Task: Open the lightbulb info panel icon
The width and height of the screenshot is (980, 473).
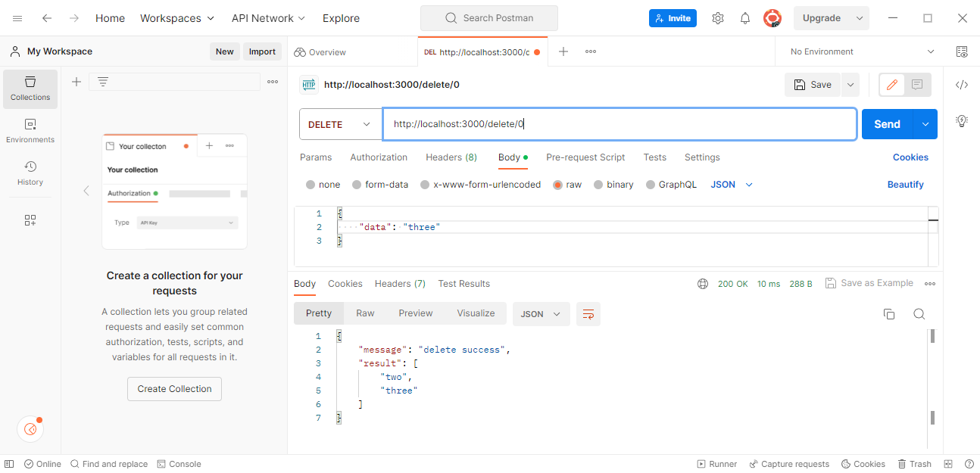Action: 962,120
